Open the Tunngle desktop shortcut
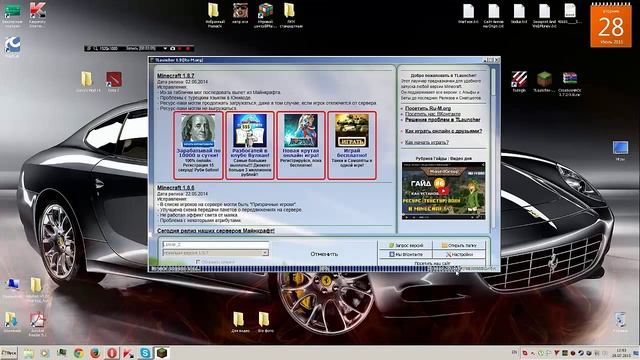The image size is (640, 360). coord(519,81)
